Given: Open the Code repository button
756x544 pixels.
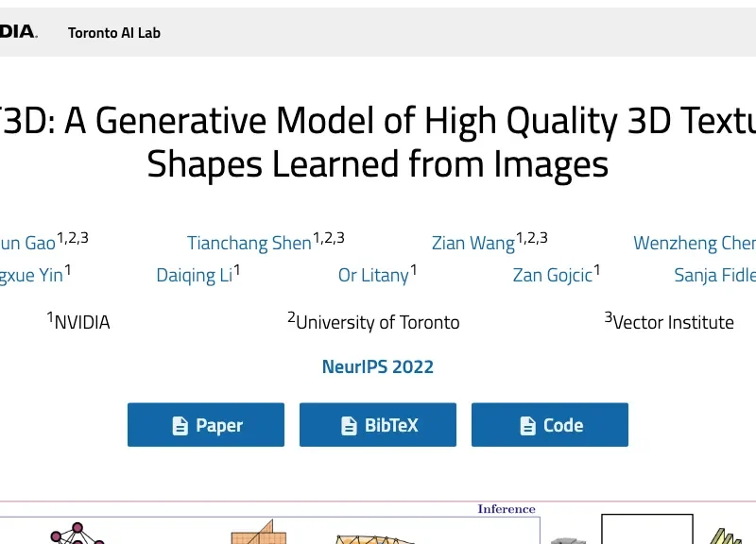Looking at the screenshot, I should [x=550, y=425].
